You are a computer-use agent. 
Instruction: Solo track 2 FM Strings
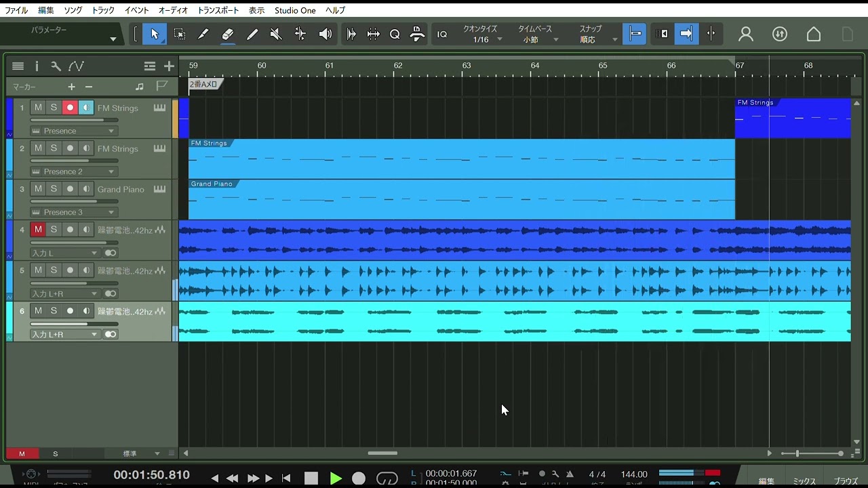[54, 148]
